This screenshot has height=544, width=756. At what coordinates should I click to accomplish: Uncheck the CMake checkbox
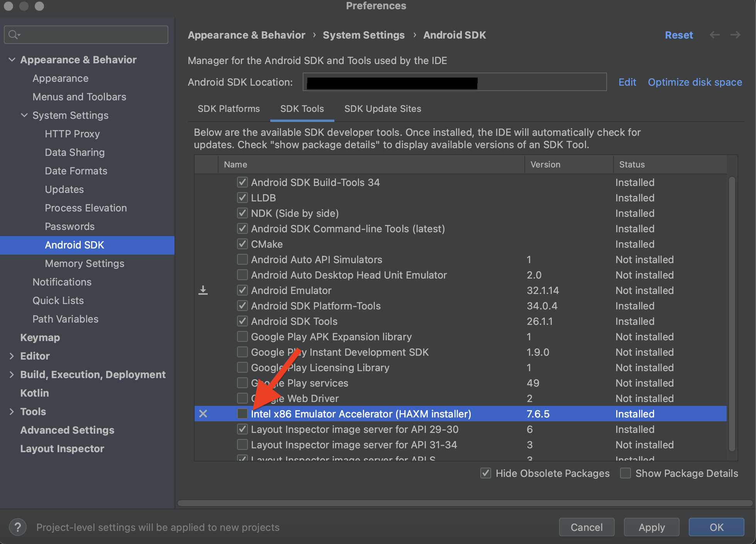coord(242,244)
